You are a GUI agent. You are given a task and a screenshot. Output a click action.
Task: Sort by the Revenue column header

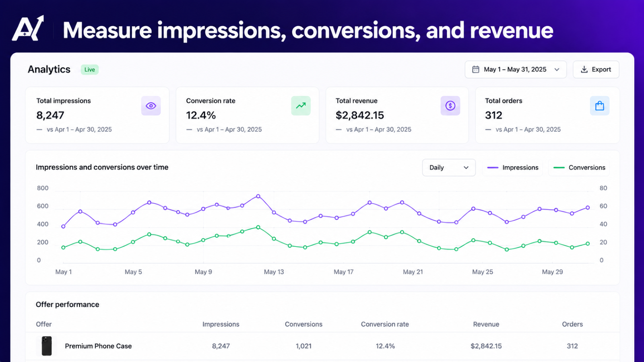click(x=486, y=324)
